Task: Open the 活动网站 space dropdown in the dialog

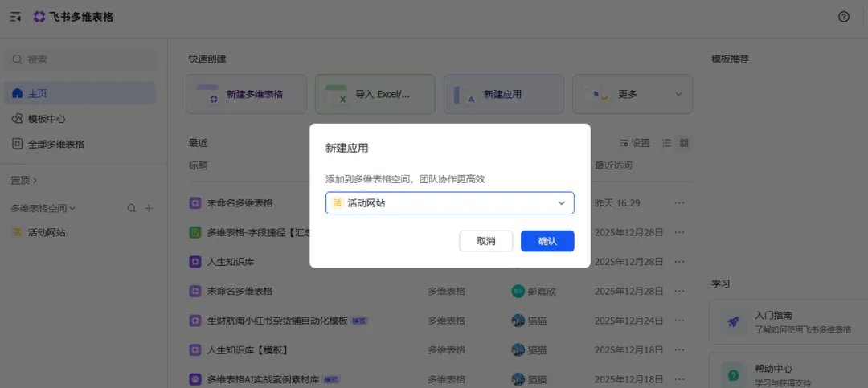Action: (x=449, y=203)
